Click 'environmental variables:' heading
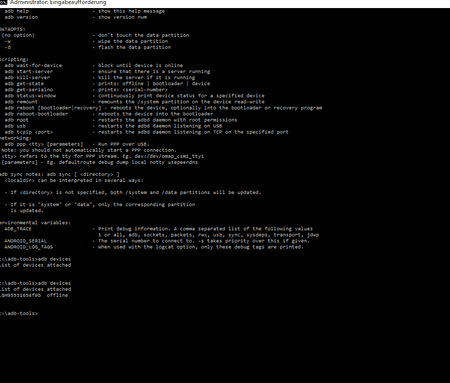450x383 pixels. coord(35,223)
